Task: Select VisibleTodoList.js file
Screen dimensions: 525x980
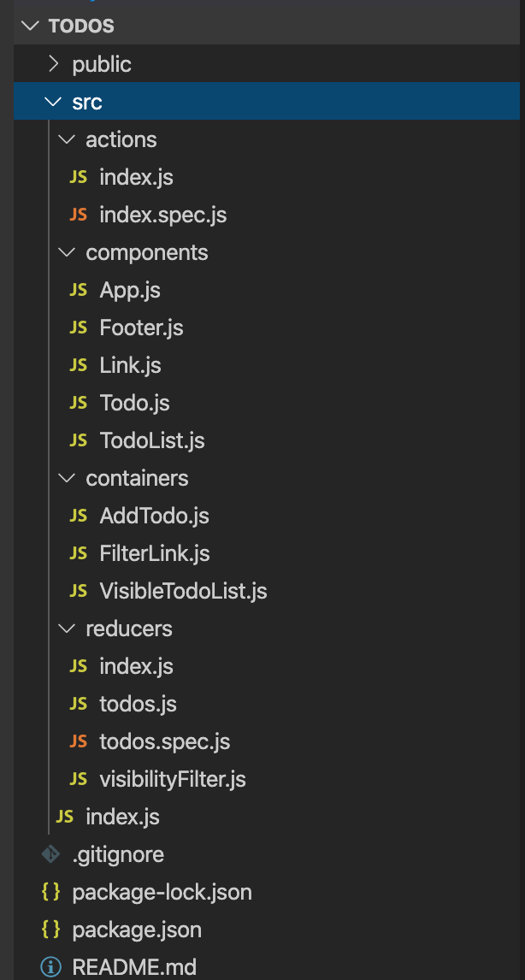Action: 183,591
